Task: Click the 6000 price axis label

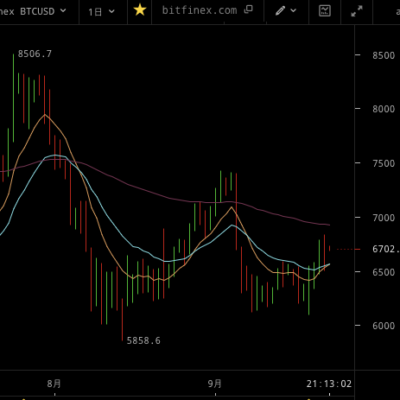Action: 384,326
